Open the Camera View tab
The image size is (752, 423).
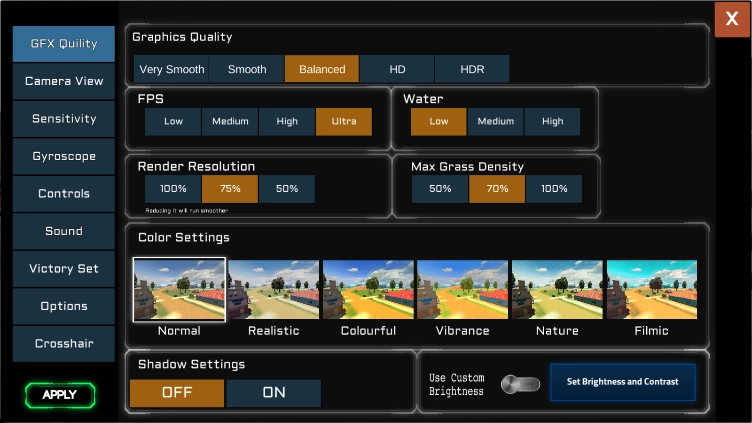[x=64, y=81]
